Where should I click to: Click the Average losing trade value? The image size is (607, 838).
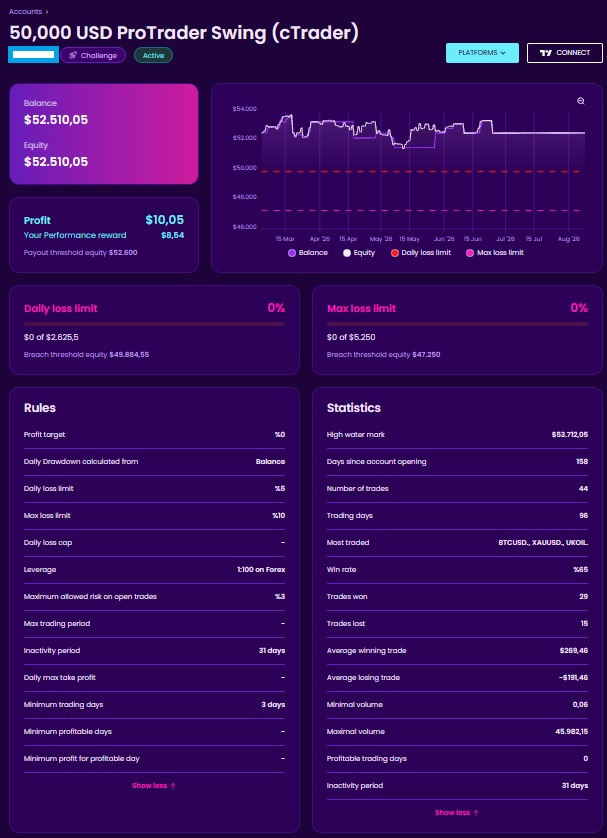click(x=571, y=678)
